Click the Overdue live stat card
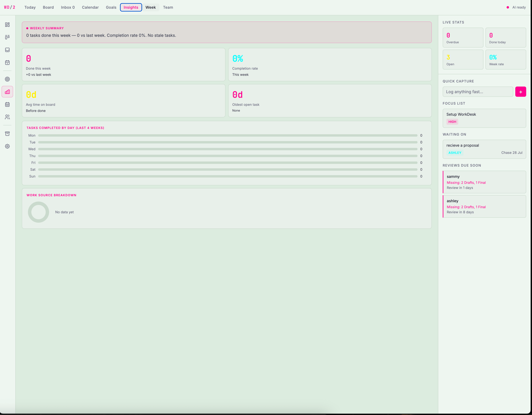The height and width of the screenshot is (415, 532). point(463,38)
